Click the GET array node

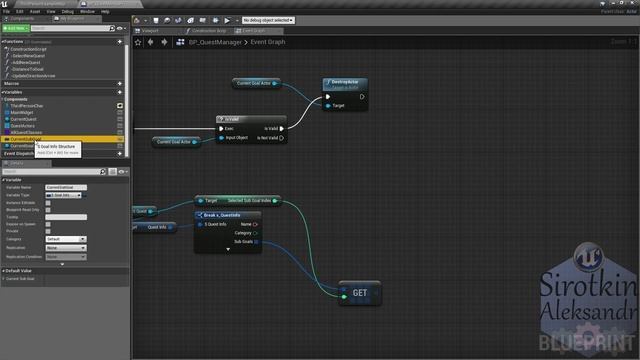[360, 293]
